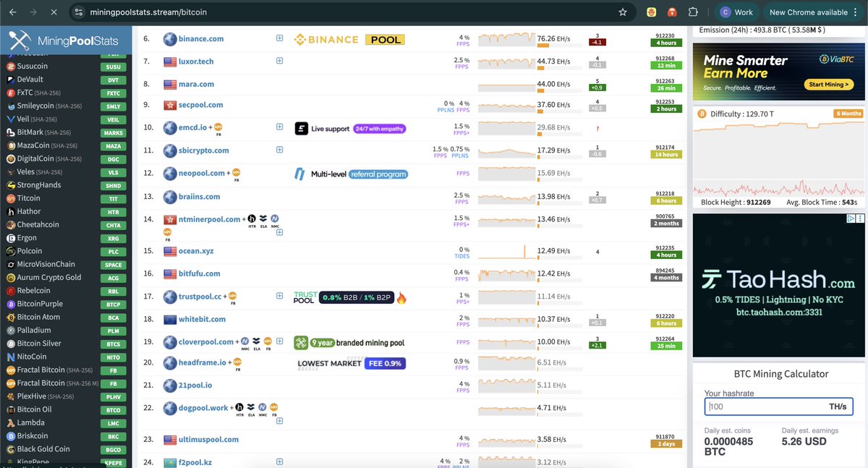Click Fractal Bitcoin icon on emcd.io row
This screenshot has height=468, width=868.
[218, 128]
